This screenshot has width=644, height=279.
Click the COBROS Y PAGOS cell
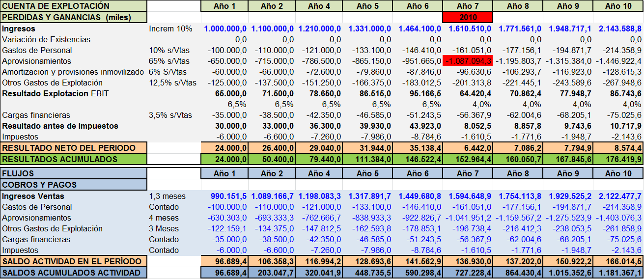[74, 185]
